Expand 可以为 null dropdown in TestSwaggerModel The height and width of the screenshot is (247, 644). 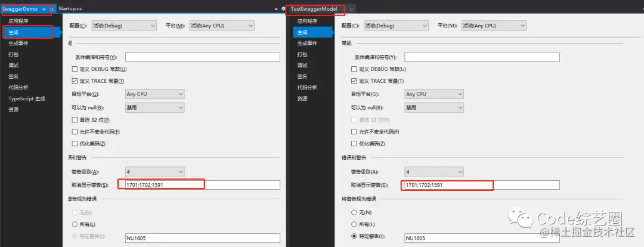coord(434,107)
